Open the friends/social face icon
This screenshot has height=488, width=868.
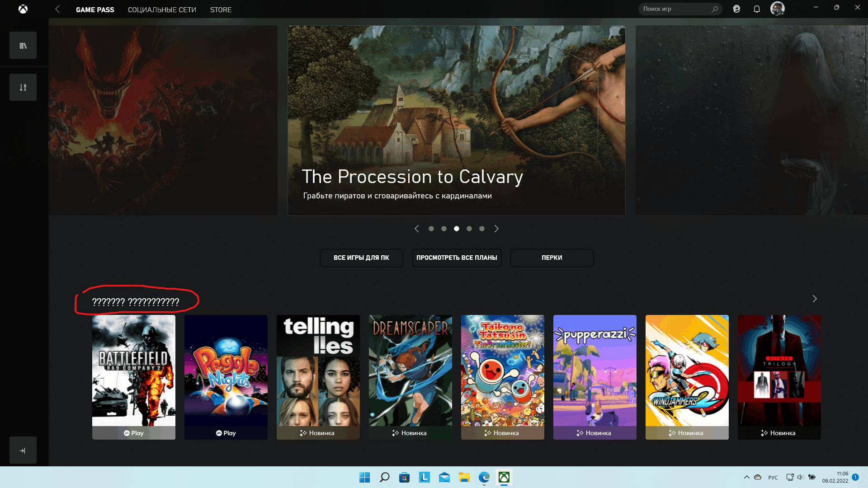(x=736, y=9)
